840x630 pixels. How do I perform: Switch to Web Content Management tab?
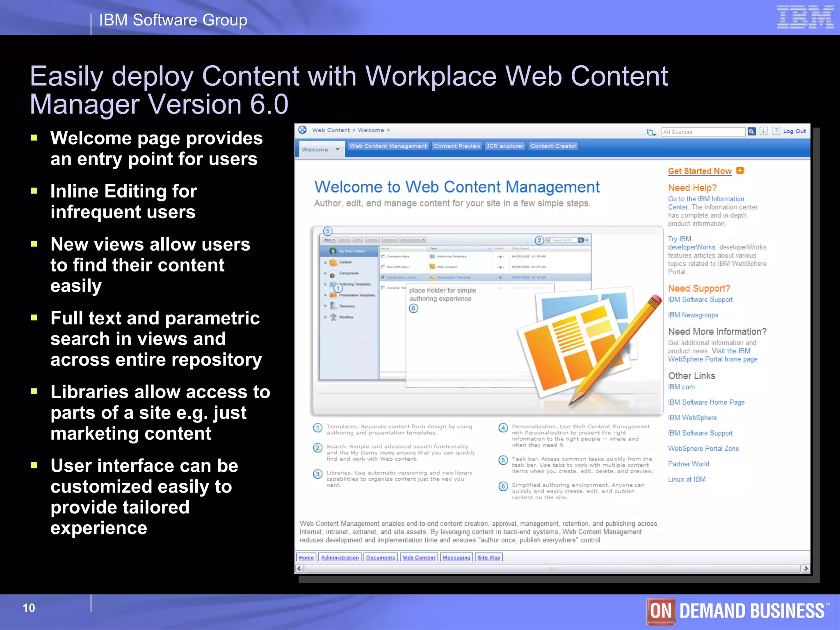click(x=388, y=146)
